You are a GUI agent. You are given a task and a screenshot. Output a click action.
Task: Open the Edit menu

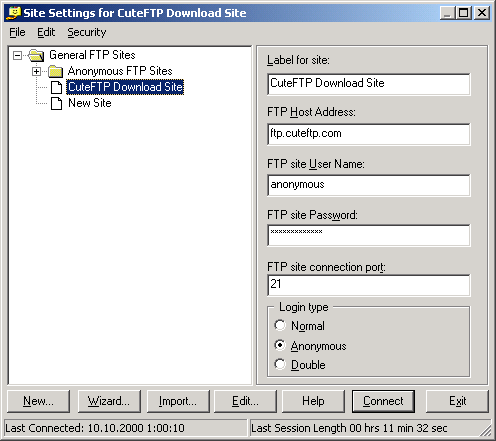[46, 32]
